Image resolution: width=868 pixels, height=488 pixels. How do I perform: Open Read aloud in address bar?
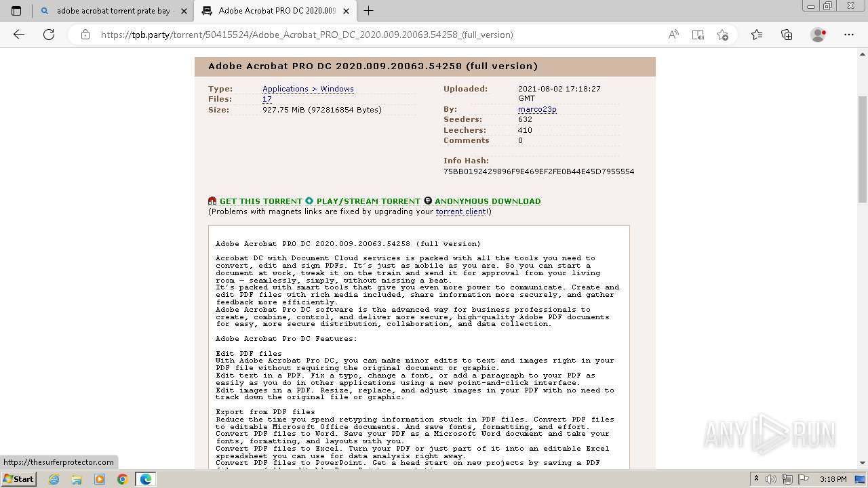673,35
